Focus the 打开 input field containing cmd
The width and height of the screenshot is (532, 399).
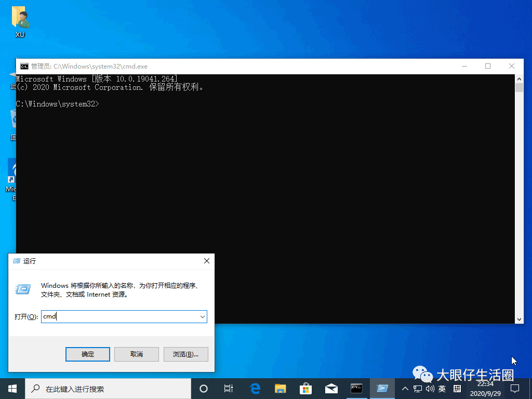tap(124, 316)
